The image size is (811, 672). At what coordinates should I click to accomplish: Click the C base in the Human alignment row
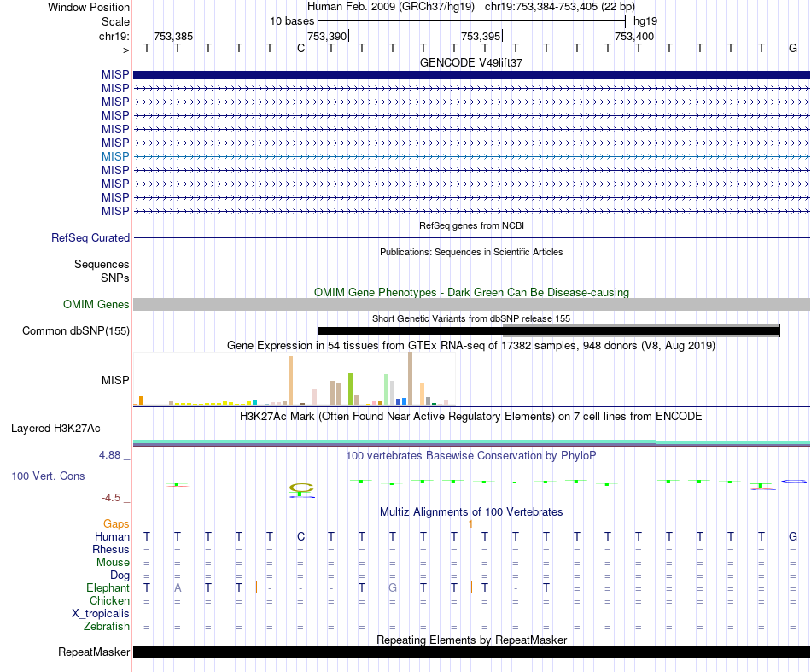click(301, 537)
